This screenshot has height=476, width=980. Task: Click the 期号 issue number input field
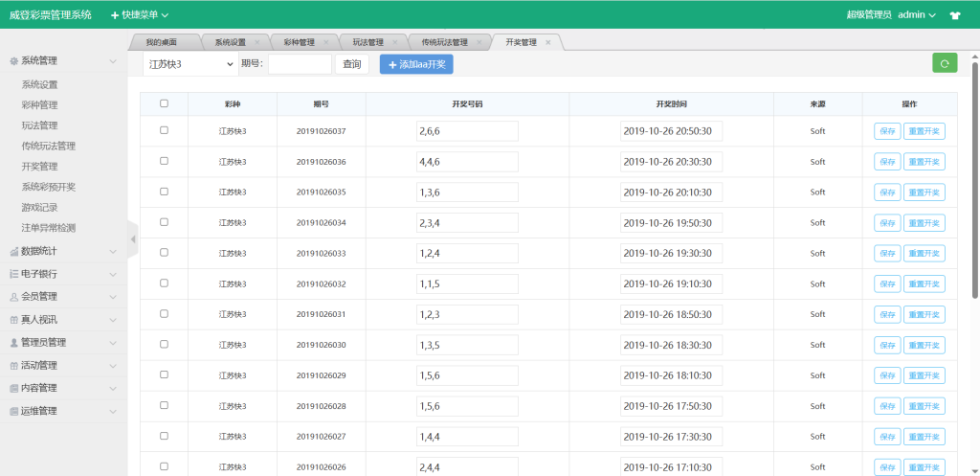coord(300,64)
